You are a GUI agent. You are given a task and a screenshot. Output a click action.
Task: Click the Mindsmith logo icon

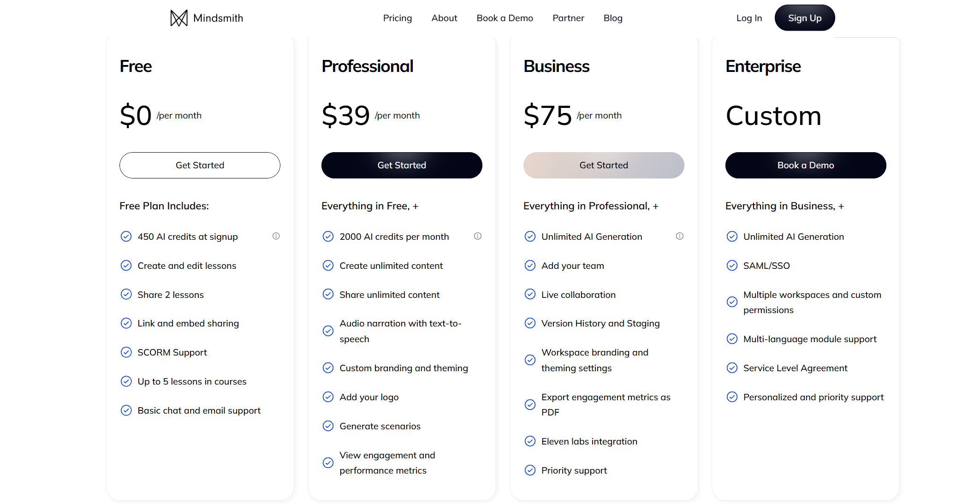pos(179,18)
